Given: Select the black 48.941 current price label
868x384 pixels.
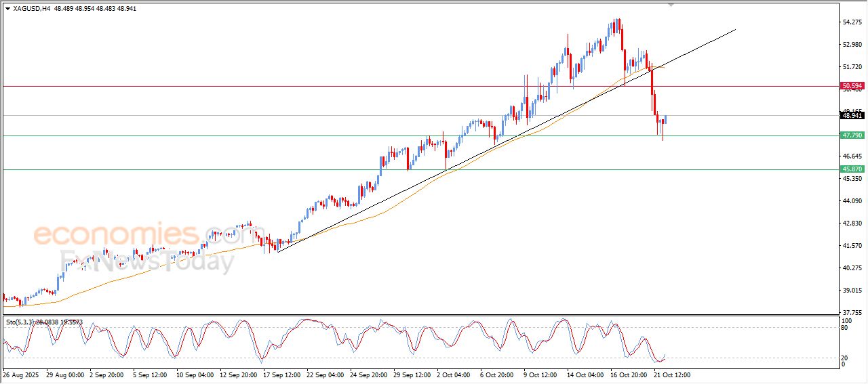Looking at the screenshot, I should (x=852, y=116).
